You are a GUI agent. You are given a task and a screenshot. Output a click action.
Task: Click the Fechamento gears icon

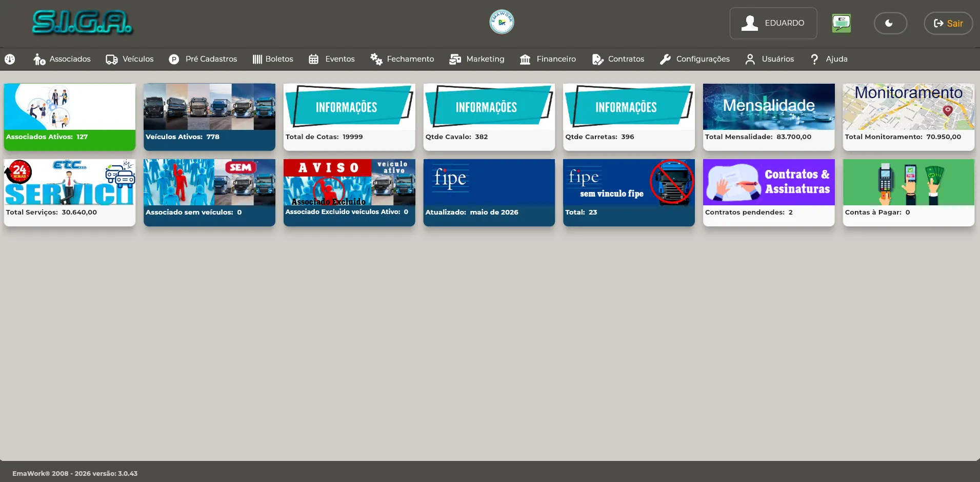(x=376, y=60)
